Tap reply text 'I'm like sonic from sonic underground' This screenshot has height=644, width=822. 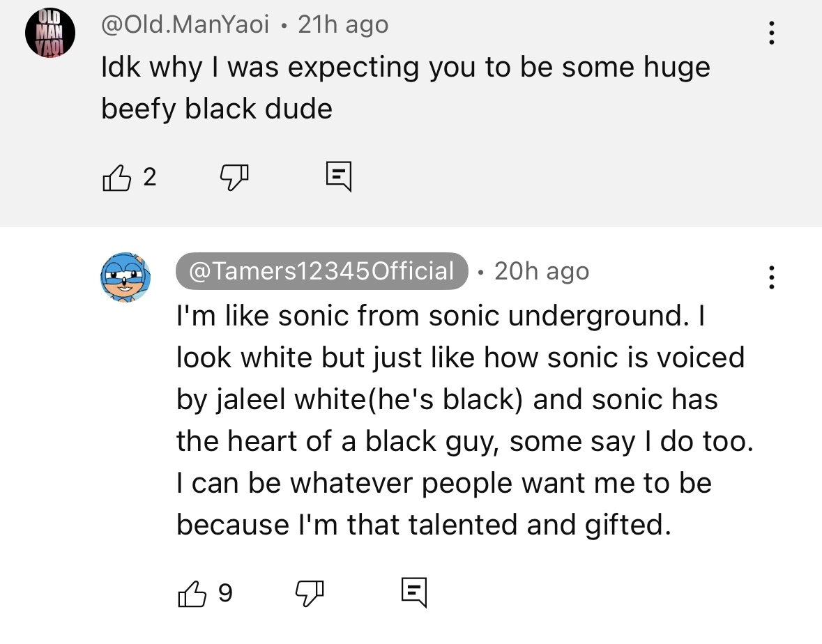click(x=432, y=316)
